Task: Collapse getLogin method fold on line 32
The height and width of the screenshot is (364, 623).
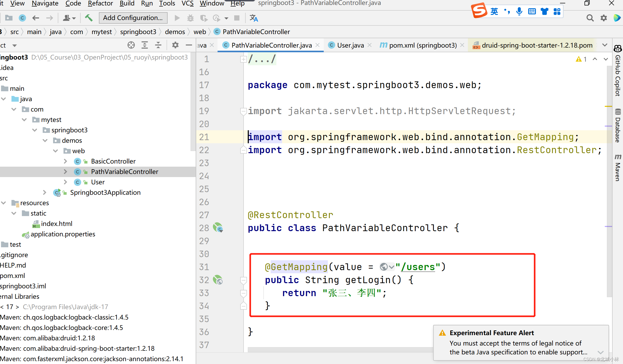Action: click(243, 280)
